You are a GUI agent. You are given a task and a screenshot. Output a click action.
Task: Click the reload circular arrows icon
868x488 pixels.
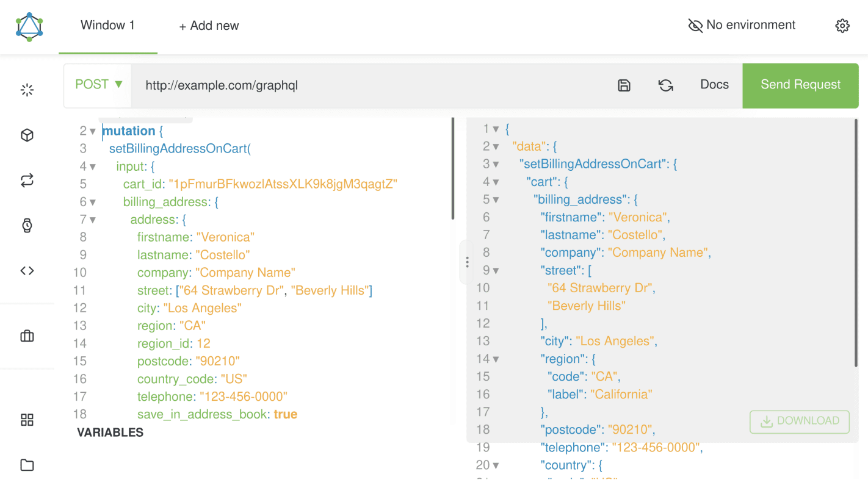tap(666, 85)
